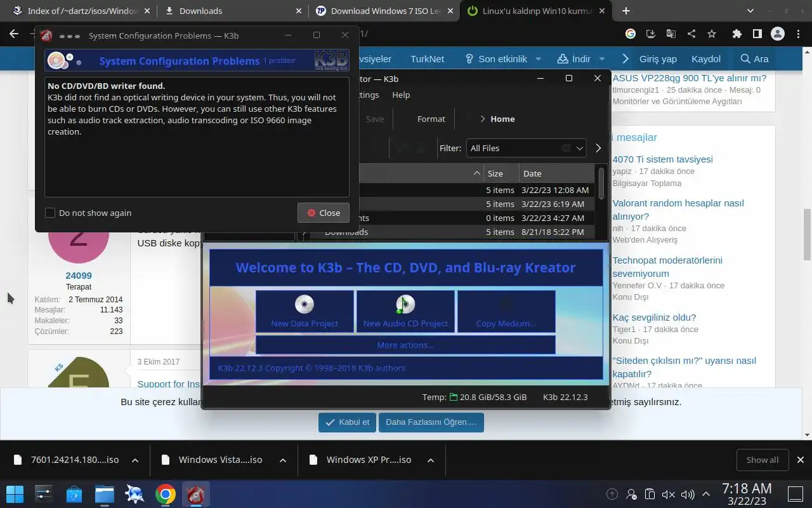Open thread ASUS VP228qg 900 TL'ye alınır mı?

point(689,78)
